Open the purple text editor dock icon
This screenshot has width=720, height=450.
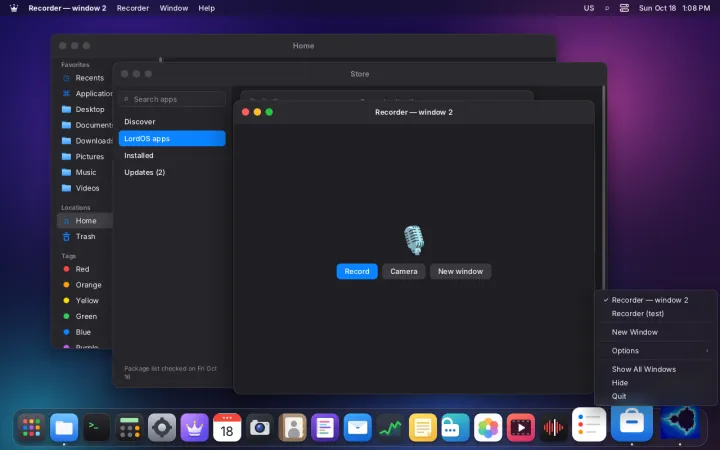325,428
